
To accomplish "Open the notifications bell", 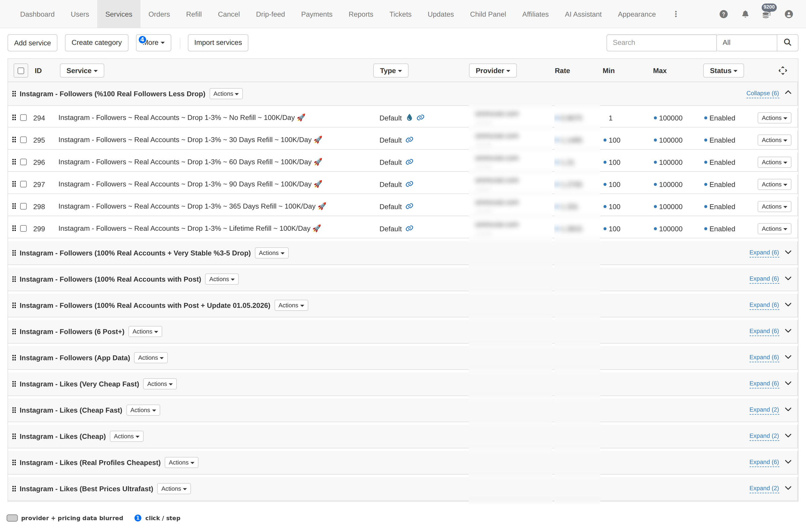I will [x=745, y=14].
